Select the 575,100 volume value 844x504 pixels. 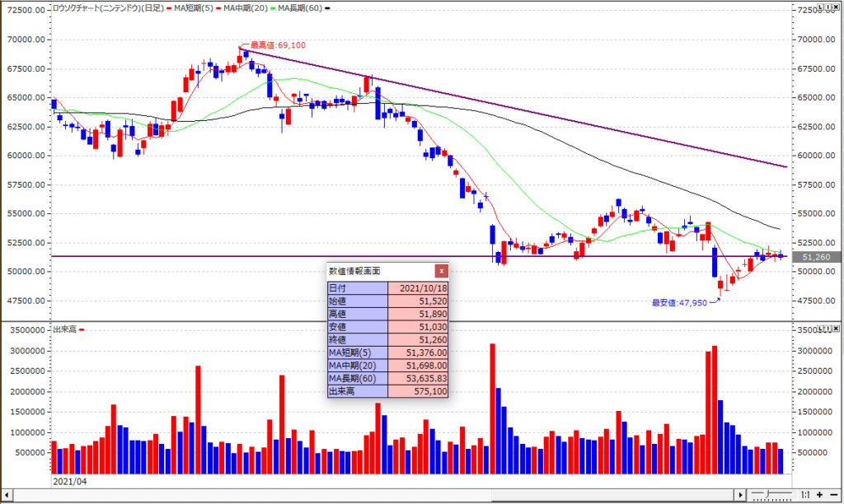coord(418,391)
